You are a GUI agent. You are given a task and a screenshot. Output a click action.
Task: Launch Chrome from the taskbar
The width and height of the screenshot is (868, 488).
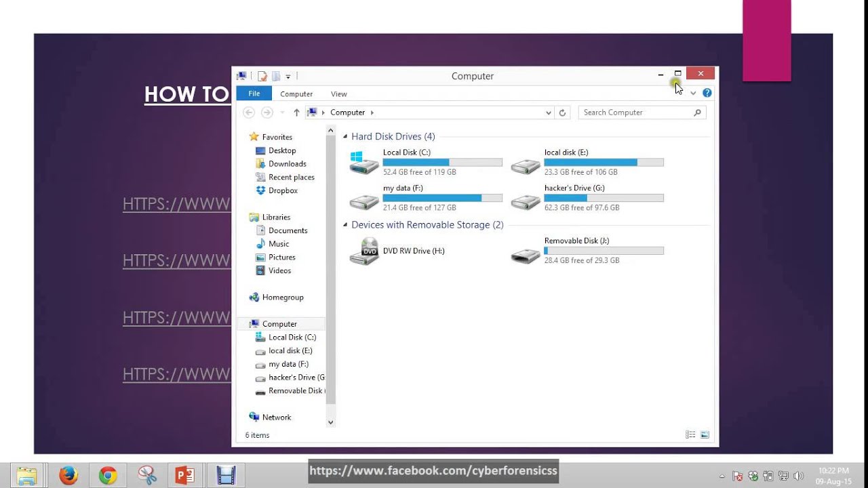pyautogui.click(x=107, y=475)
